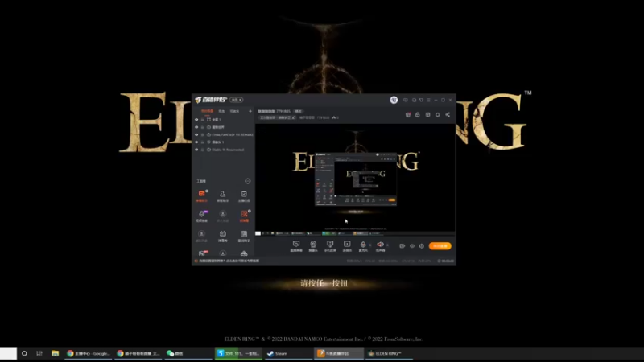Edit the stream category pill with pencil
644x362 pixels.
click(278, 117)
